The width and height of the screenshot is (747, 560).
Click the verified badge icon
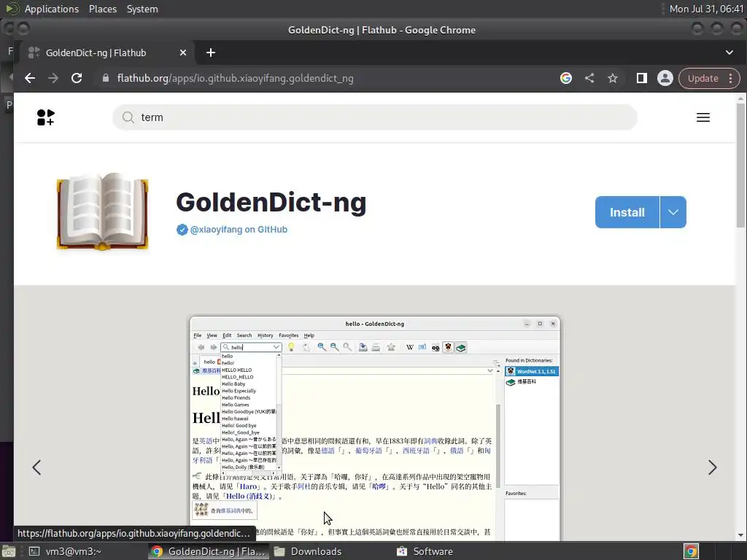point(182,230)
